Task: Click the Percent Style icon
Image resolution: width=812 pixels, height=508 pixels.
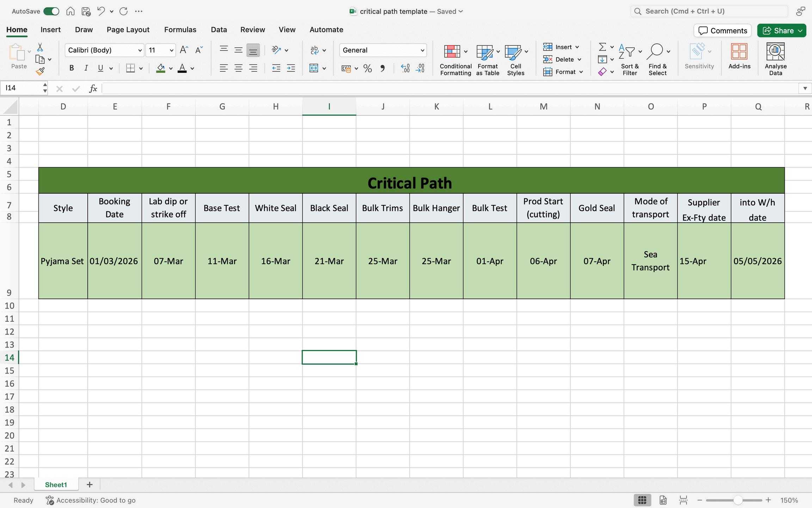Action: coord(368,68)
